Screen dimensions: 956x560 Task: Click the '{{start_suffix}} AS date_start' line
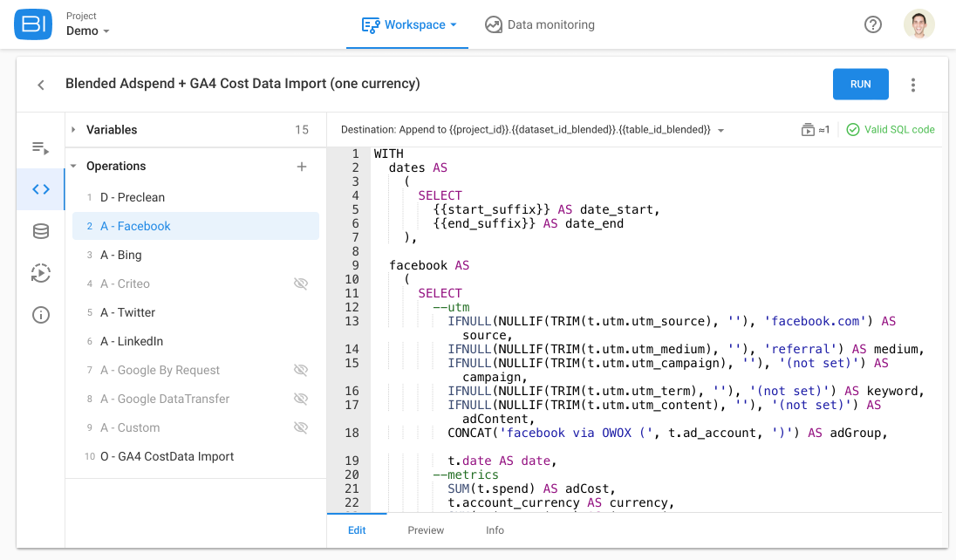pos(546,209)
